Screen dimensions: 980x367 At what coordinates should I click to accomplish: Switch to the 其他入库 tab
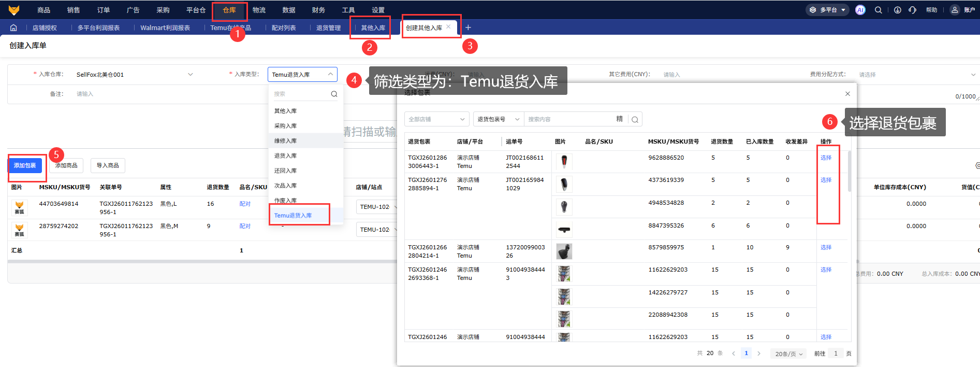(x=373, y=28)
